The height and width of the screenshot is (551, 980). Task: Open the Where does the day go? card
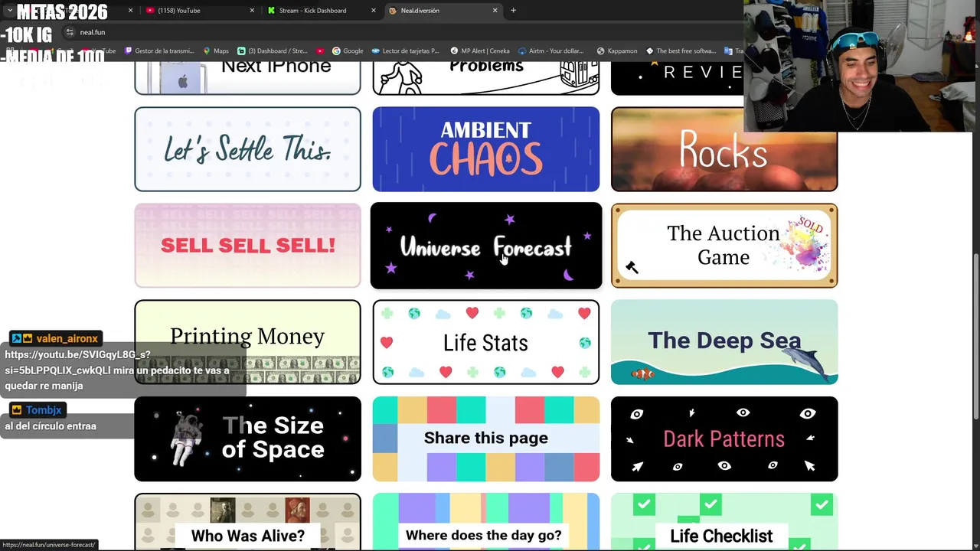[x=486, y=522]
